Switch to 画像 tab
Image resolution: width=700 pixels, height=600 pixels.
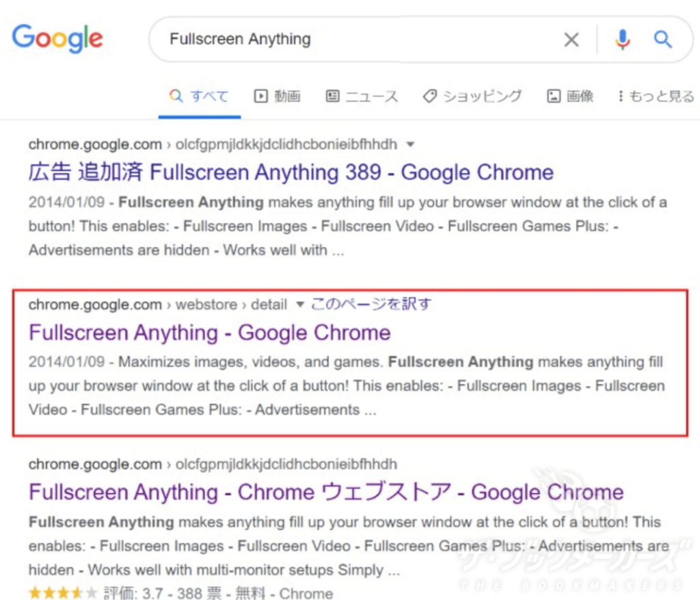[570, 96]
